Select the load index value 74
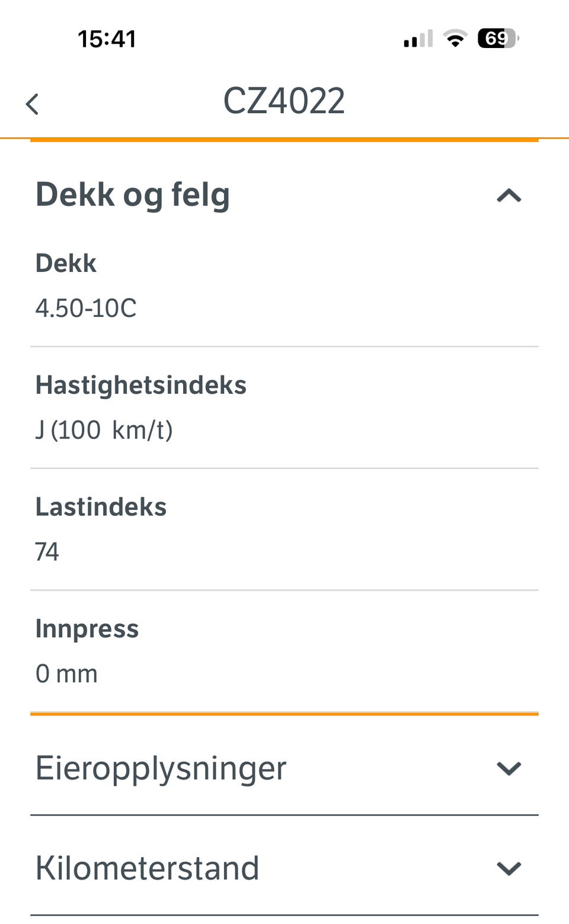 tap(47, 552)
